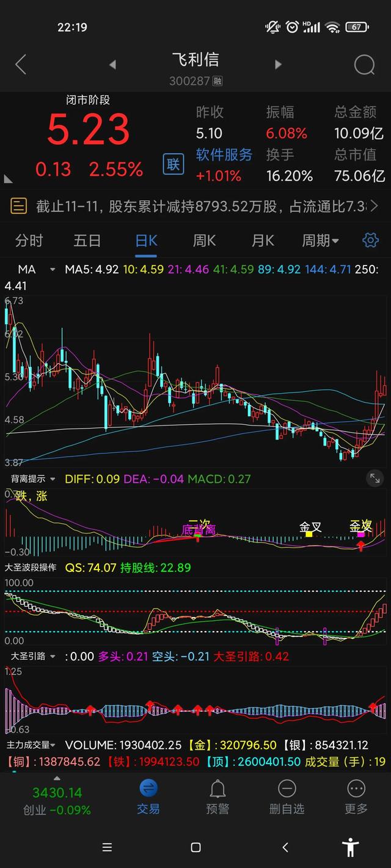Open the shareholder reduction news banner
Viewport: 391px width, 868px height.
pos(195,206)
